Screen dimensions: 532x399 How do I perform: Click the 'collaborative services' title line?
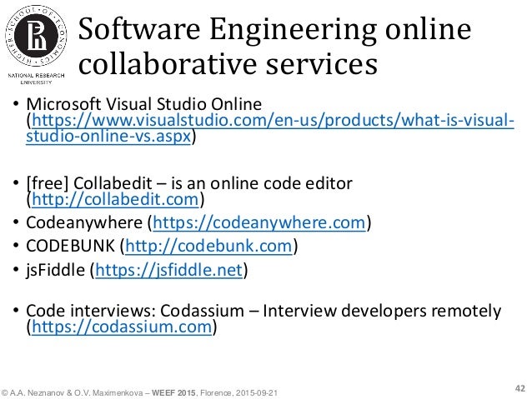point(228,64)
